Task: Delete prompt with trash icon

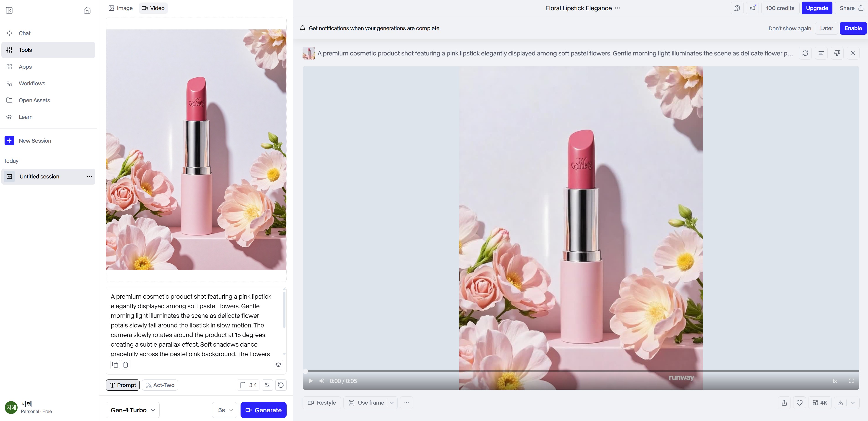Action: (126, 365)
